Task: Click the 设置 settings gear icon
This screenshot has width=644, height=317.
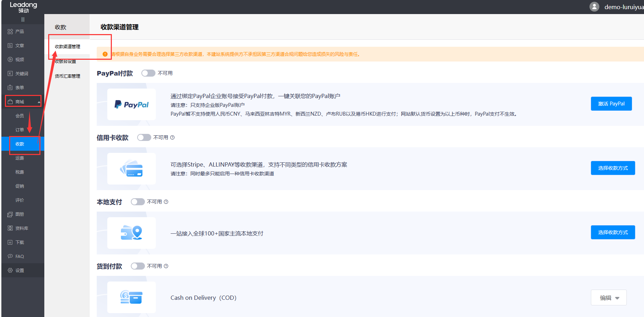Action: pos(10,271)
